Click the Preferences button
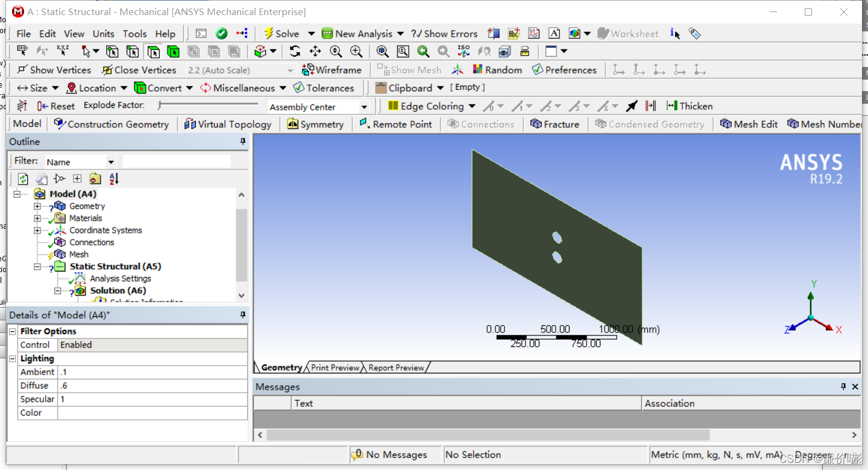 [x=564, y=70]
